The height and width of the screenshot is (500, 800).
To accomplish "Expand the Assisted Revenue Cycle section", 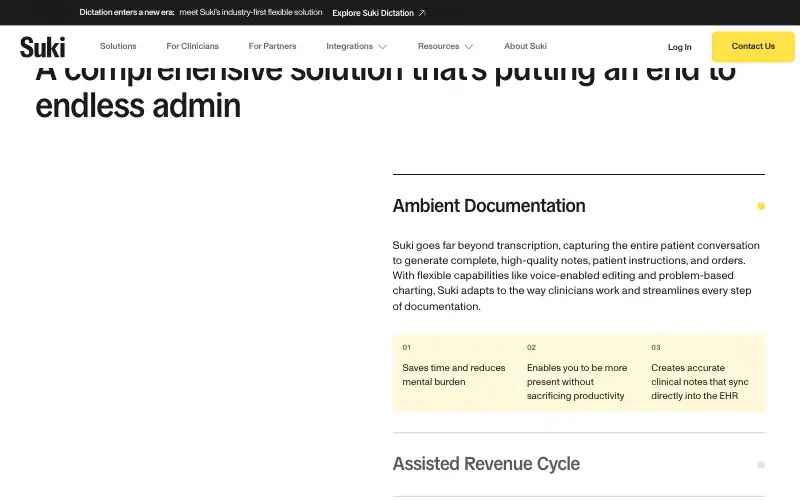I will pyautogui.click(x=486, y=464).
